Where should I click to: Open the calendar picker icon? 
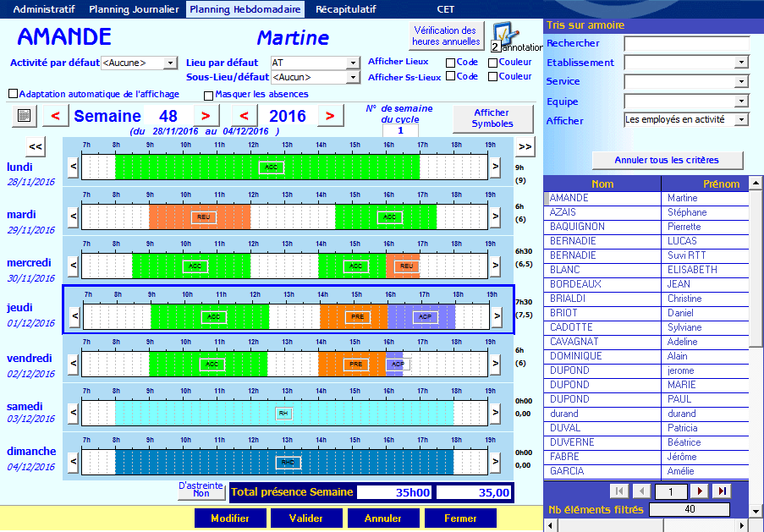click(24, 116)
